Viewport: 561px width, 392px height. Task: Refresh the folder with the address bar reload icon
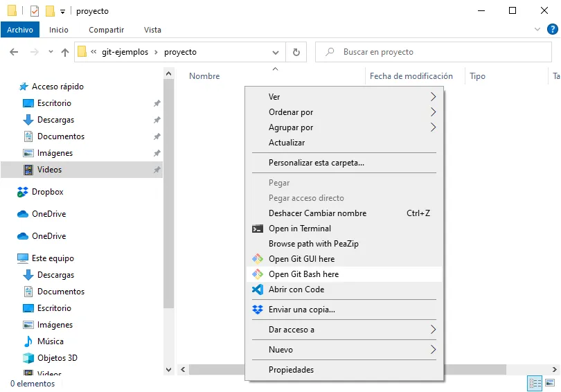point(296,52)
